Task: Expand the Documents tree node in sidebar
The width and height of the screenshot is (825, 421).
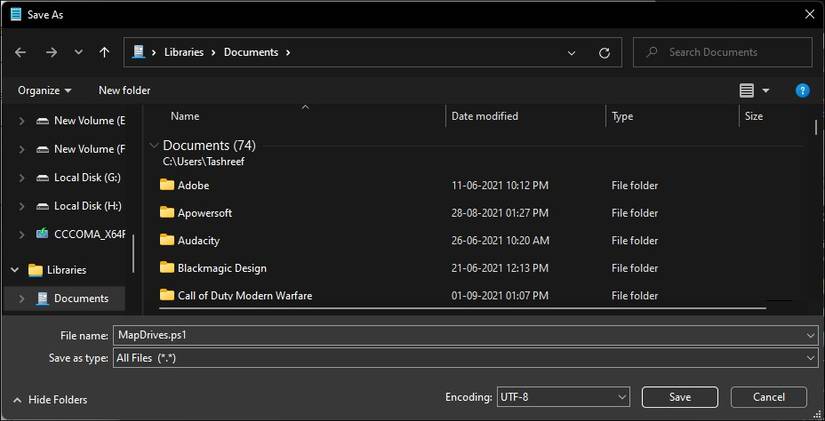Action: point(22,298)
